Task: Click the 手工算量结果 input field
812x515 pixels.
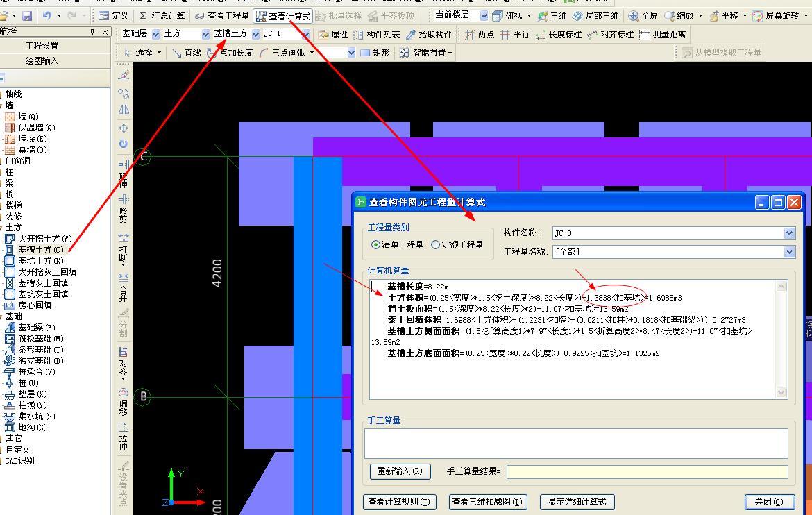Action: pos(648,471)
